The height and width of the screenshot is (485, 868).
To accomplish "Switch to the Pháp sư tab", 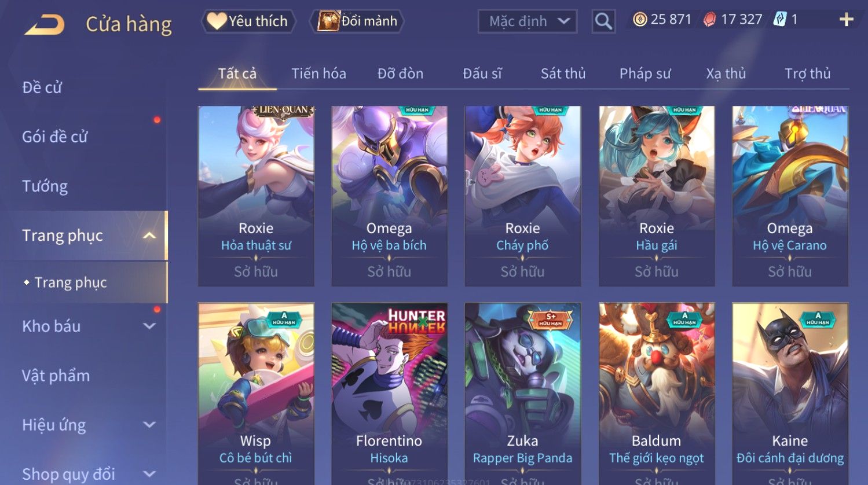I will pos(645,74).
